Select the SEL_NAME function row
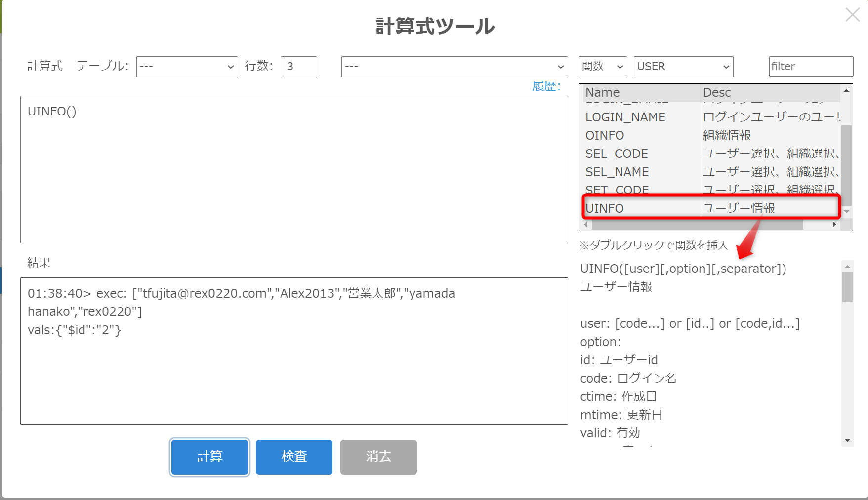This screenshot has width=868, height=500. point(712,172)
